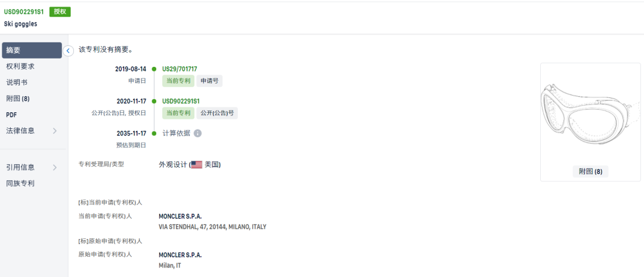Select the US flag icon beside 美国
This screenshot has height=277, width=644.
[196, 164]
